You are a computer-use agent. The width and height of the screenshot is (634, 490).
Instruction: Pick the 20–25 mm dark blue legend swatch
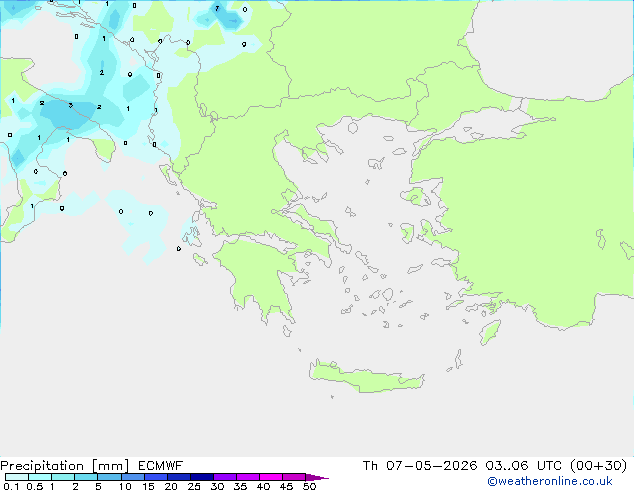(179, 477)
